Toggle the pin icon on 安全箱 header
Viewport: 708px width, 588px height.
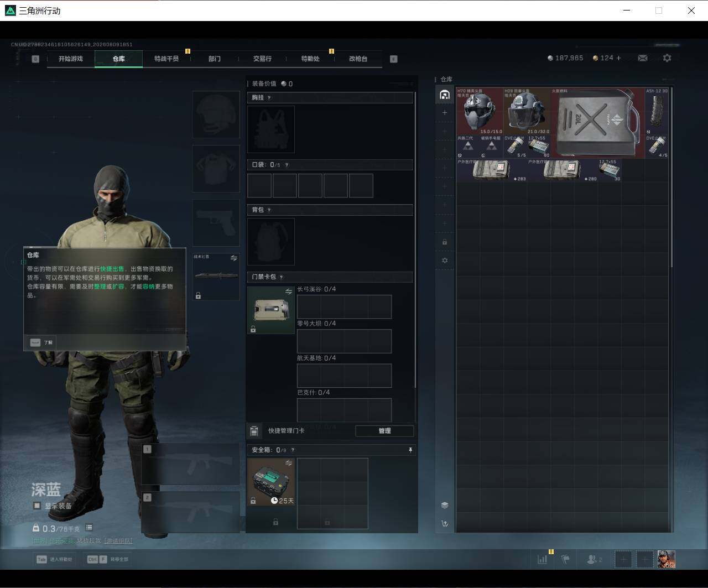pos(410,450)
